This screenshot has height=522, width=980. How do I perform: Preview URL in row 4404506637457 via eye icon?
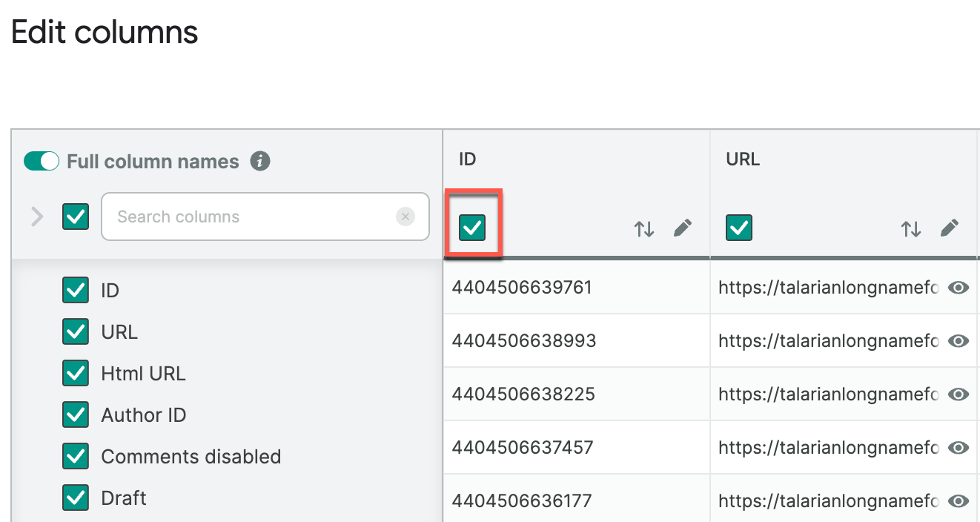(959, 448)
